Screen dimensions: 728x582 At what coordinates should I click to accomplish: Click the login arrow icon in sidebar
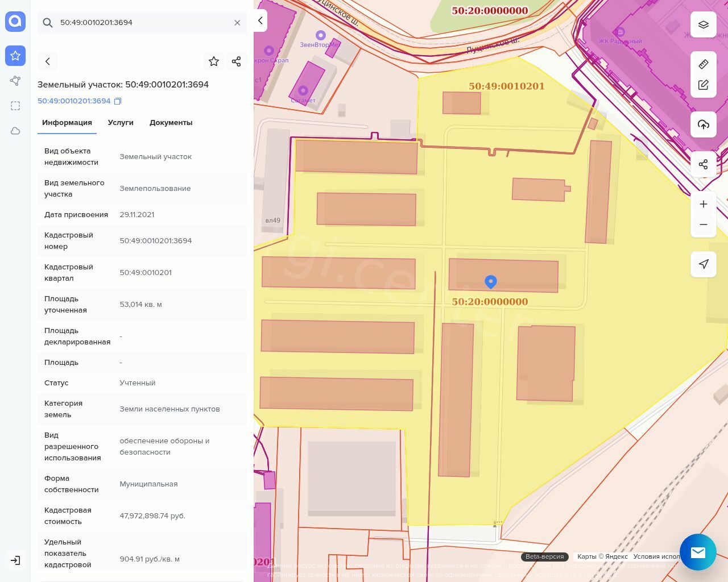(15, 560)
